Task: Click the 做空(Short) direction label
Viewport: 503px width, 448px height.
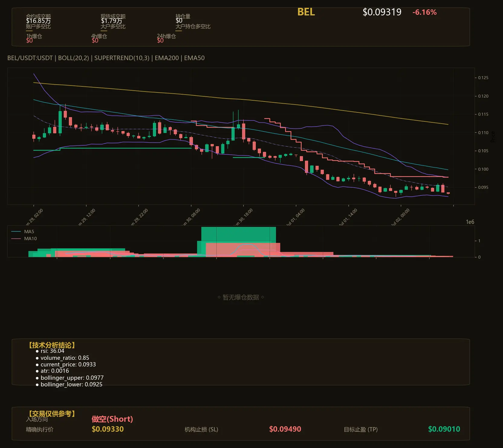Action: (112, 419)
